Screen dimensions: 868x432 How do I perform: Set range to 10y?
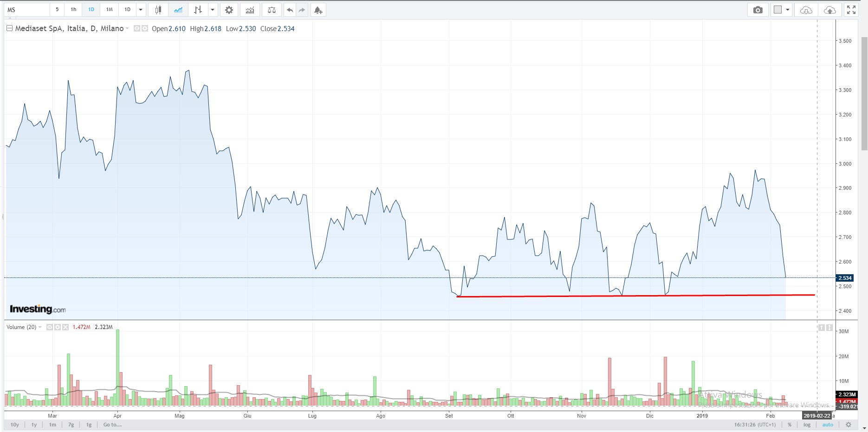pyautogui.click(x=15, y=425)
